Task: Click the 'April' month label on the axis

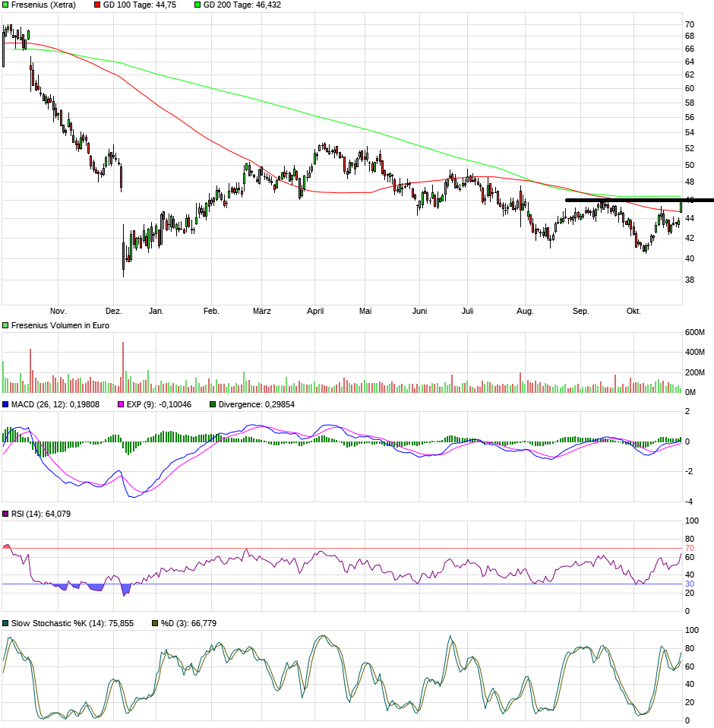Action: 315,311
